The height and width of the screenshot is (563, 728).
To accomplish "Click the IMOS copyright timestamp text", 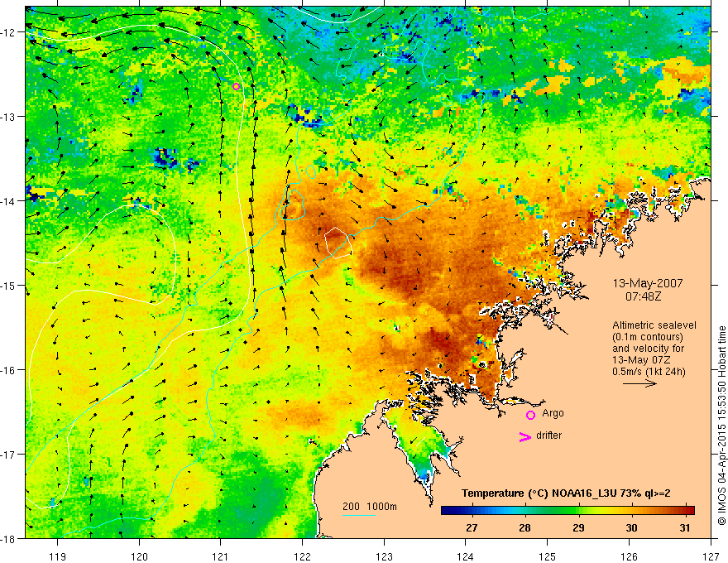I will [721, 425].
